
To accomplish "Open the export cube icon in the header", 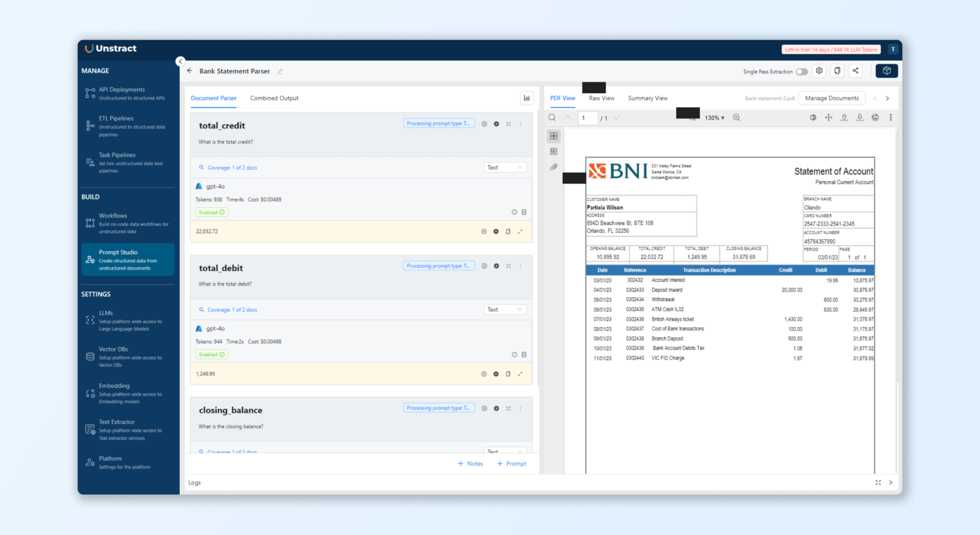I will pos(886,71).
